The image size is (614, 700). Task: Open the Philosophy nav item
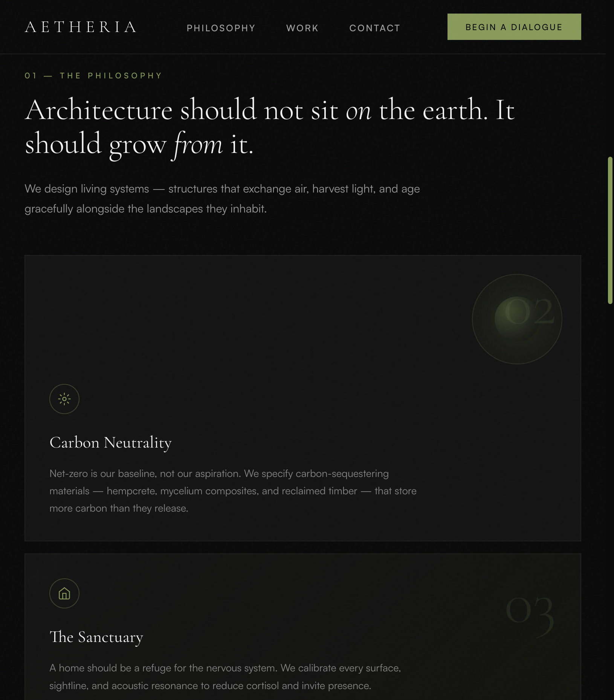click(221, 28)
